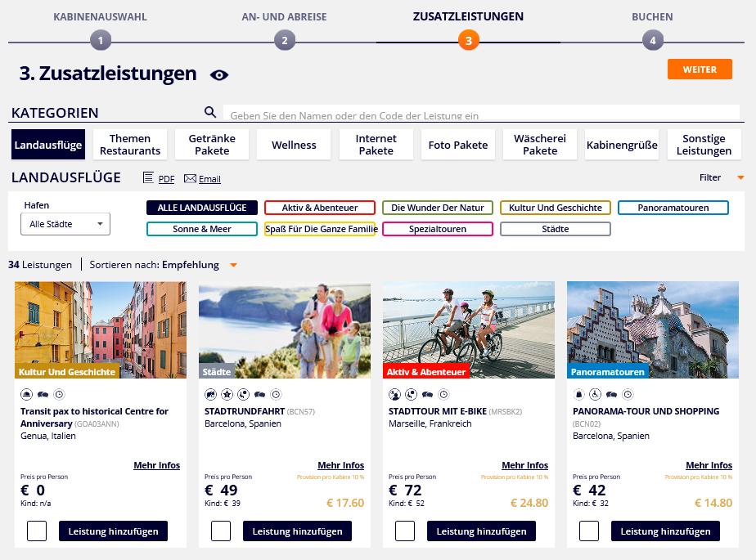756x560 pixels.
Task: Click the clock icon on E-BIKE card
Action: [443, 395]
